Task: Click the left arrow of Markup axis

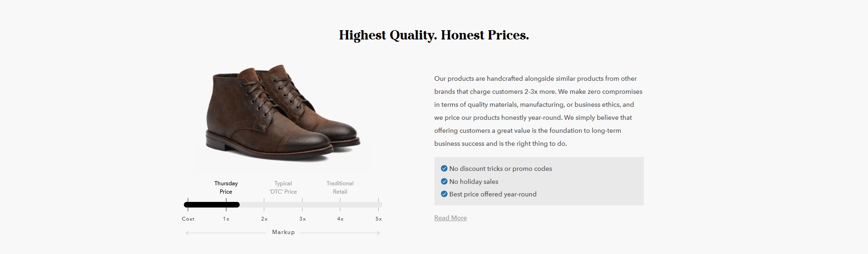Action: tap(187, 233)
